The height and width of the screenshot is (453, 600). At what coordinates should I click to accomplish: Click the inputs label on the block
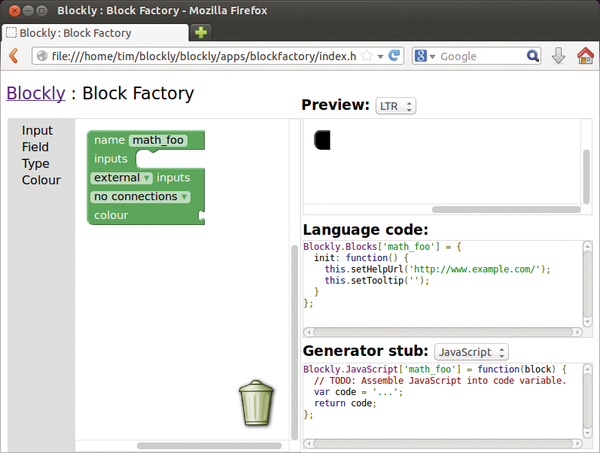(111, 159)
